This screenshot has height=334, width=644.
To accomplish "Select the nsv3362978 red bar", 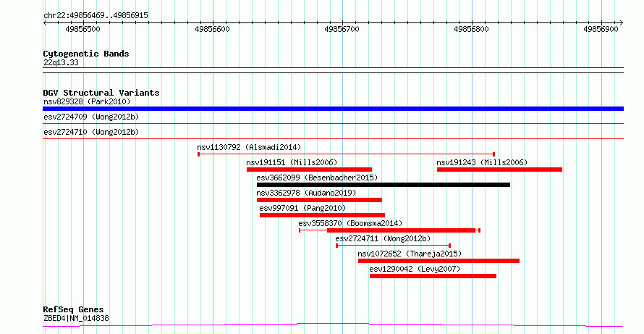I will click(320, 200).
